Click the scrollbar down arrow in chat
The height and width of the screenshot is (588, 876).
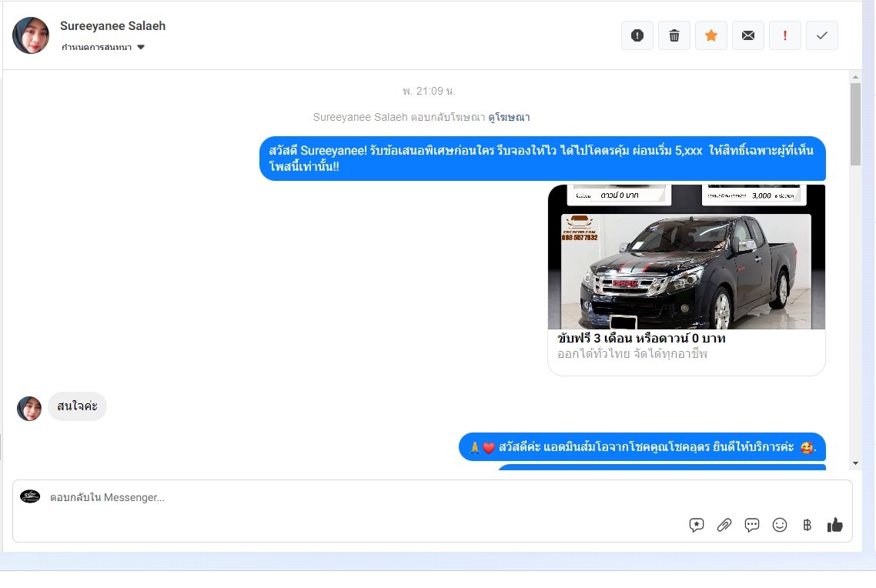pos(855,463)
